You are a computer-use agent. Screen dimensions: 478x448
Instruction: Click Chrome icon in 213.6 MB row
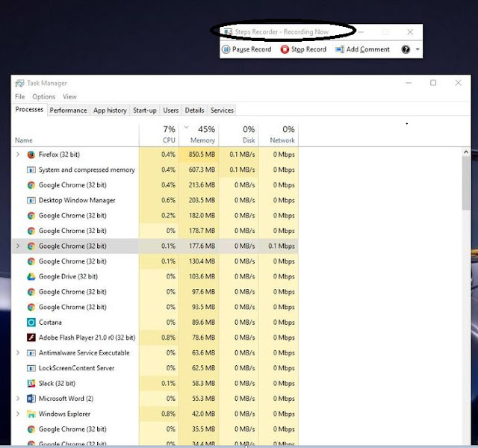31,185
